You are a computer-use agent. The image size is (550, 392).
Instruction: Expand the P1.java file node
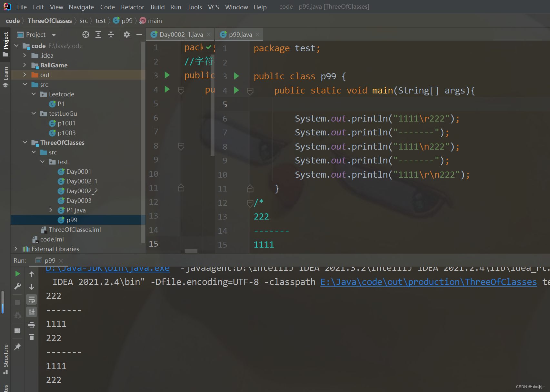(51, 210)
